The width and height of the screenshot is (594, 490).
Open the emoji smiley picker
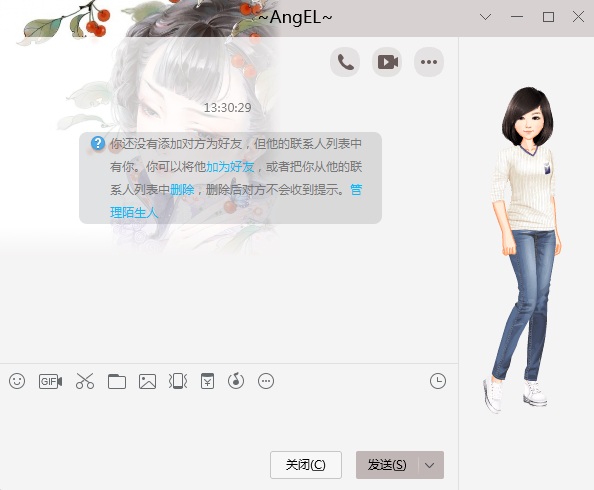point(17,381)
